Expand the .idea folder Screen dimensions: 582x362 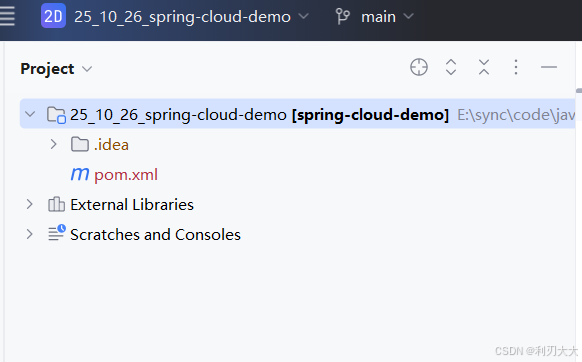pyautogui.click(x=53, y=144)
